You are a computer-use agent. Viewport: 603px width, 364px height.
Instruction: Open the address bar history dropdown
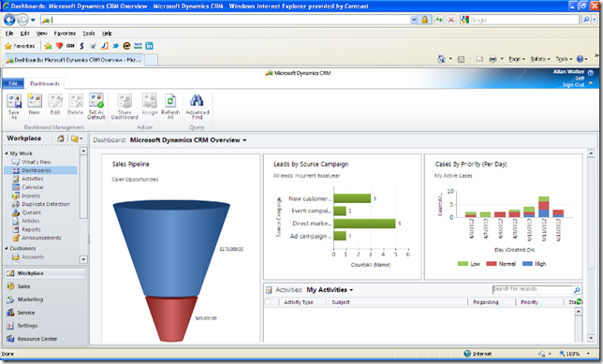coord(414,20)
